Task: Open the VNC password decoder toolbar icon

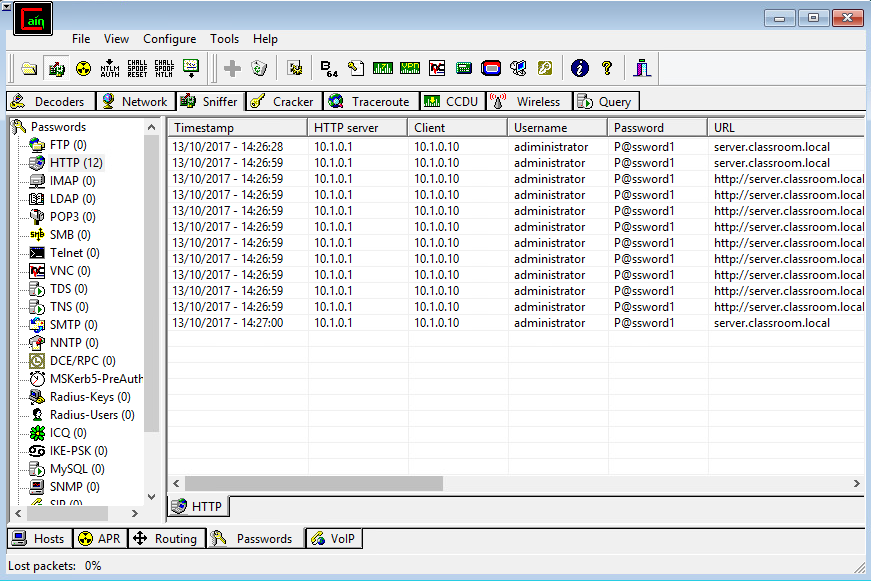Action: click(x=437, y=68)
